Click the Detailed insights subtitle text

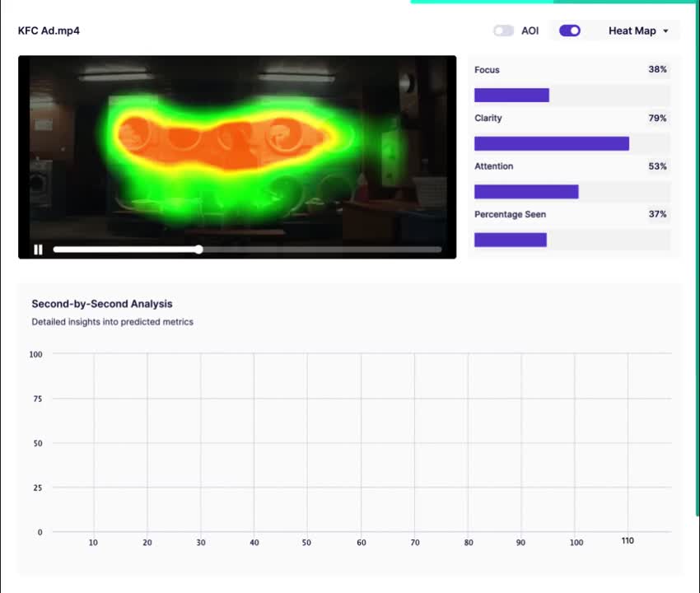(113, 321)
